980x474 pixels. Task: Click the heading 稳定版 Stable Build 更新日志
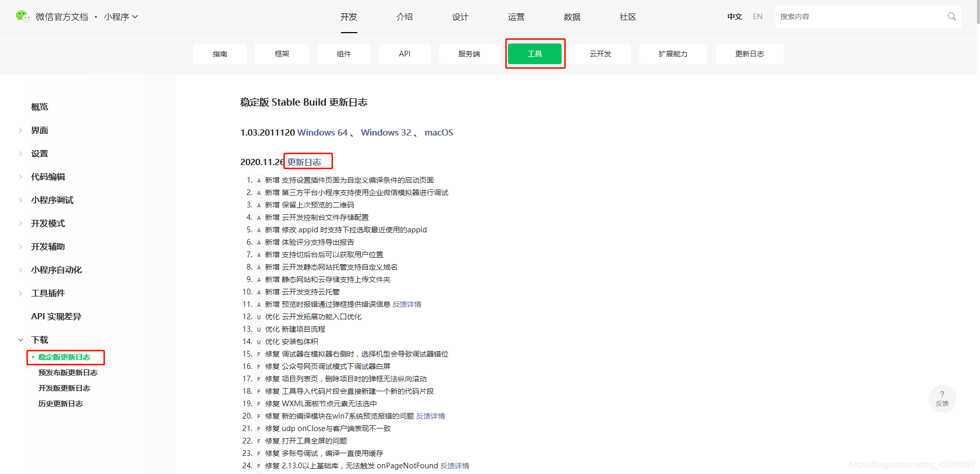click(x=304, y=102)
